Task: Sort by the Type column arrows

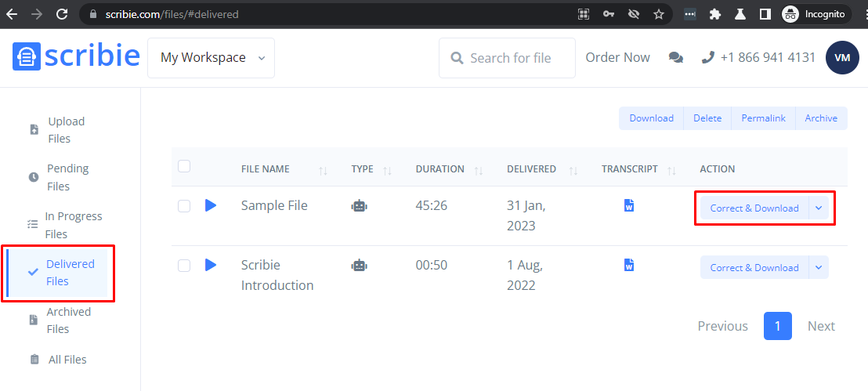Action: pyautogui.click(x=388, y=171)
